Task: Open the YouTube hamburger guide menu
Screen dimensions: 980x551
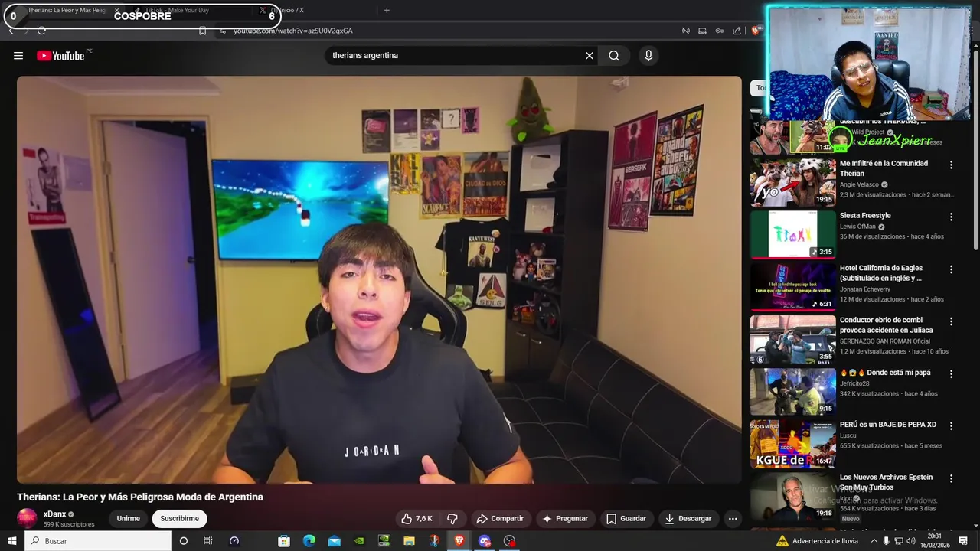Action: pyautogui.click(x=18, y=55)
